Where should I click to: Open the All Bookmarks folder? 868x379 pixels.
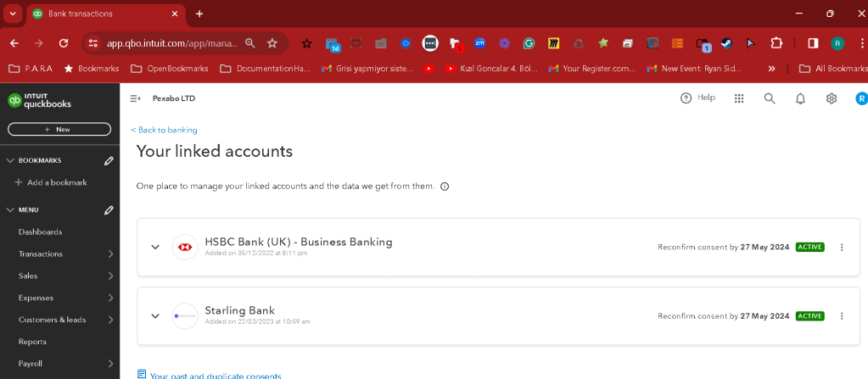(833, 69)
